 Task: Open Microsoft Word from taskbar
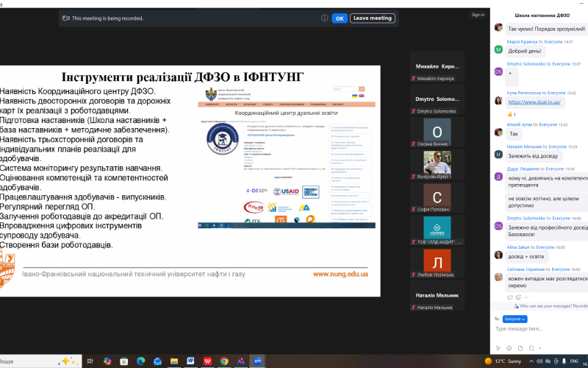[x=190, y=361]
